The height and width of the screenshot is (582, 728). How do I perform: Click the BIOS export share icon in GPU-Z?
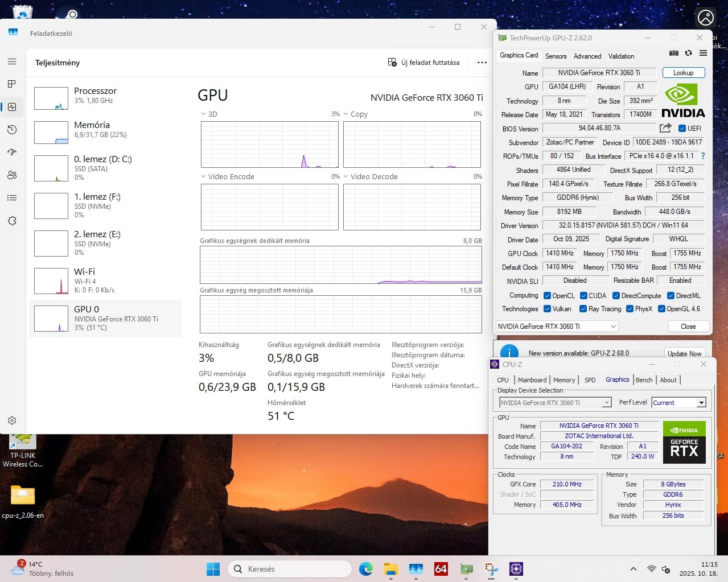pyautogui.click(x=665, y=128)
